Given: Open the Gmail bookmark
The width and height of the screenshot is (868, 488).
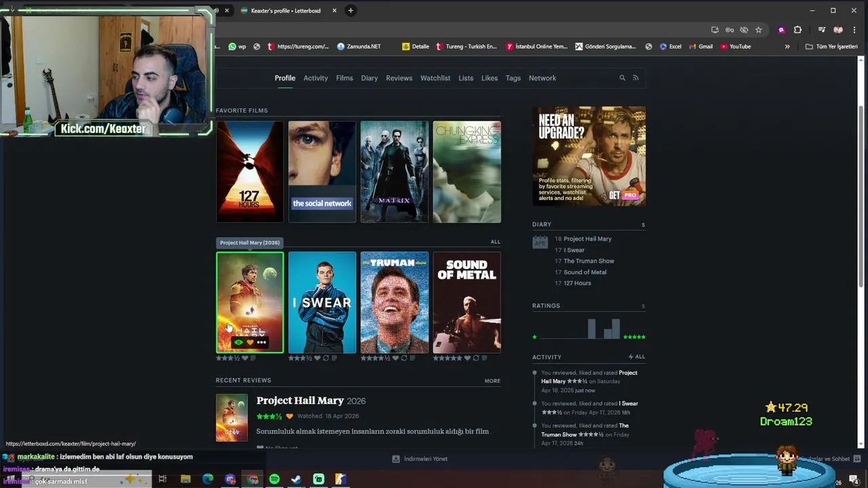Looking at the screenshot, I should click(701, 47).
